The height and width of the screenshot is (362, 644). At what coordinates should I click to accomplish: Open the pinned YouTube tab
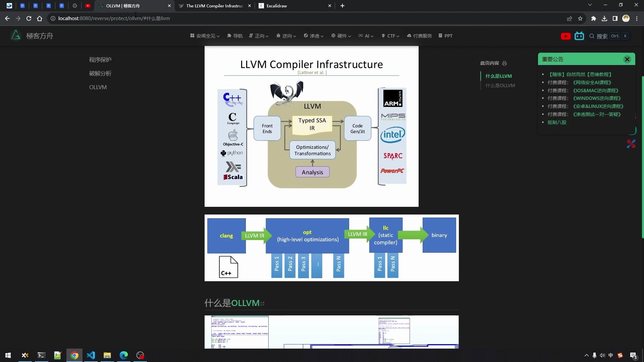point(88,6)
